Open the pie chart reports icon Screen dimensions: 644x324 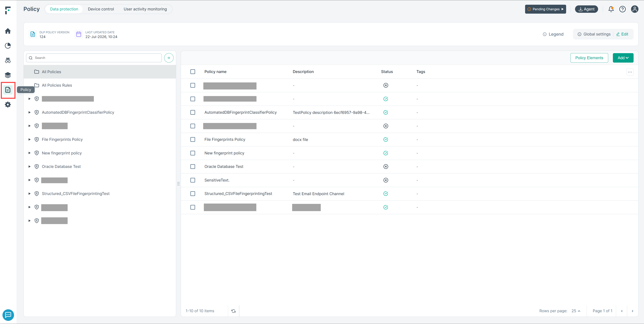click(8, 46)
